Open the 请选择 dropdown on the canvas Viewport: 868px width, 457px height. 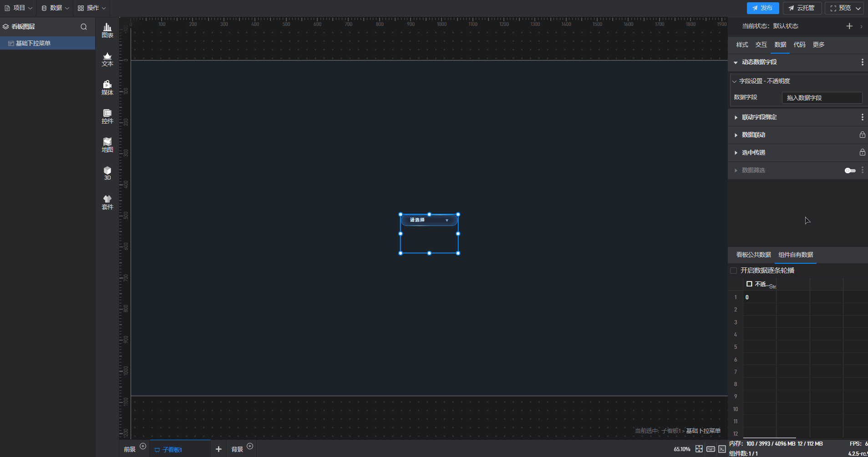pyautogui.click(x=429, y=220)
